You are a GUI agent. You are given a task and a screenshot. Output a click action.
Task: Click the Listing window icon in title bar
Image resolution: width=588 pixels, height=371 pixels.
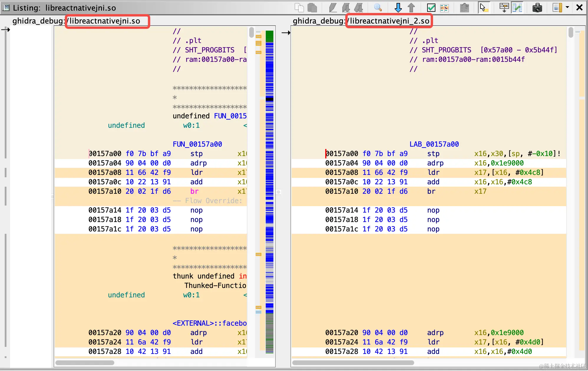pyautogui.click(x=6, y=8)
